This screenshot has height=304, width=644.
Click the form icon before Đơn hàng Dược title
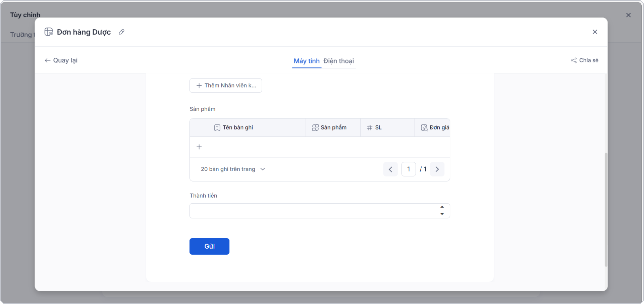(x=49, y=32)
